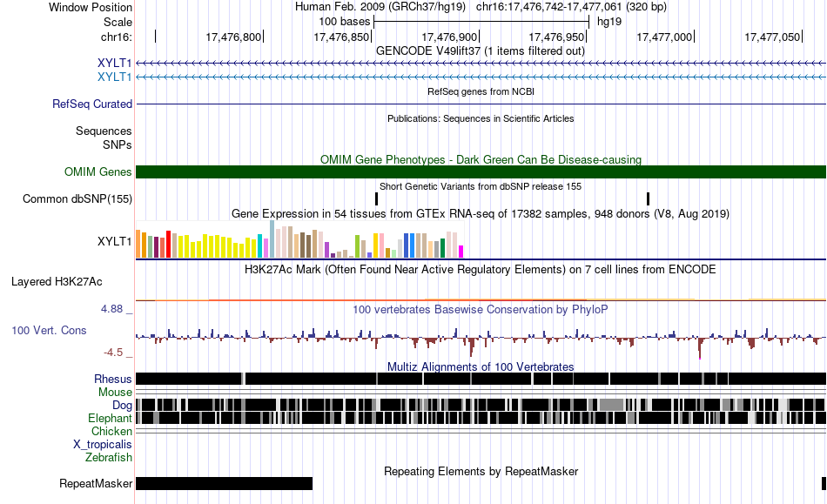Click the dark green OMIM Genes bar
This screenshot has height=504, width=827.
click(x=481, y=171)
